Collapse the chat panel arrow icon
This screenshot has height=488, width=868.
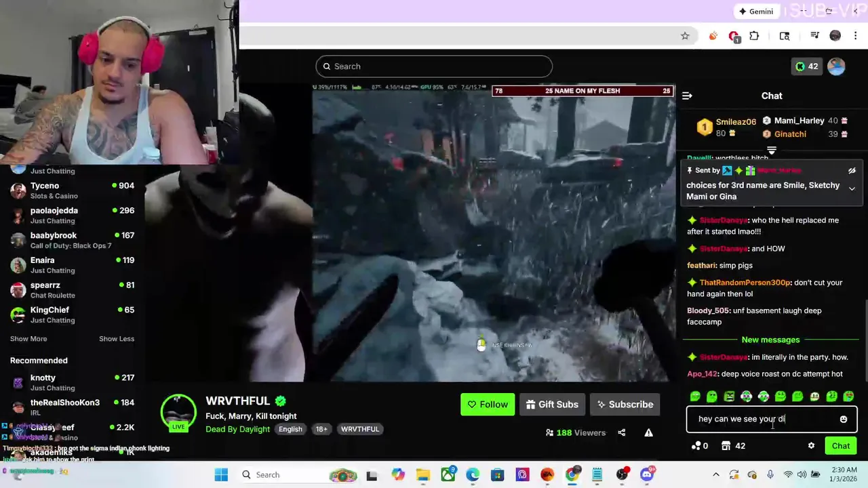[x=687, y=96]
